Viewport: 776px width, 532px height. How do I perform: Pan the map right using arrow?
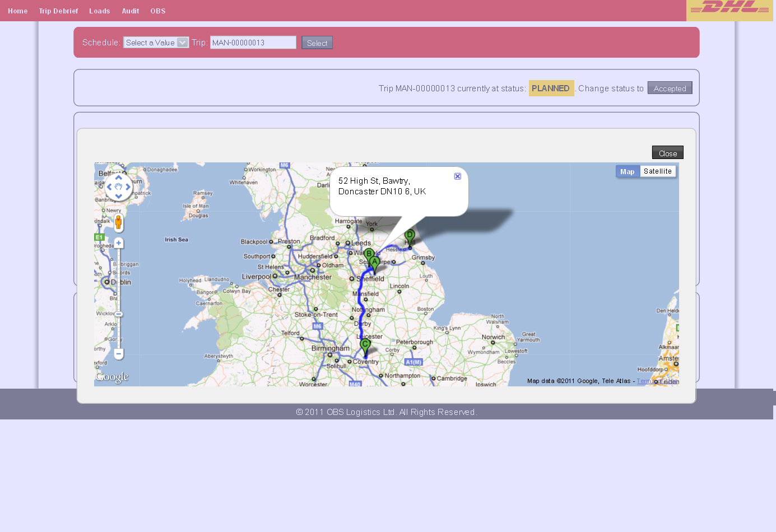pos(128,187)
